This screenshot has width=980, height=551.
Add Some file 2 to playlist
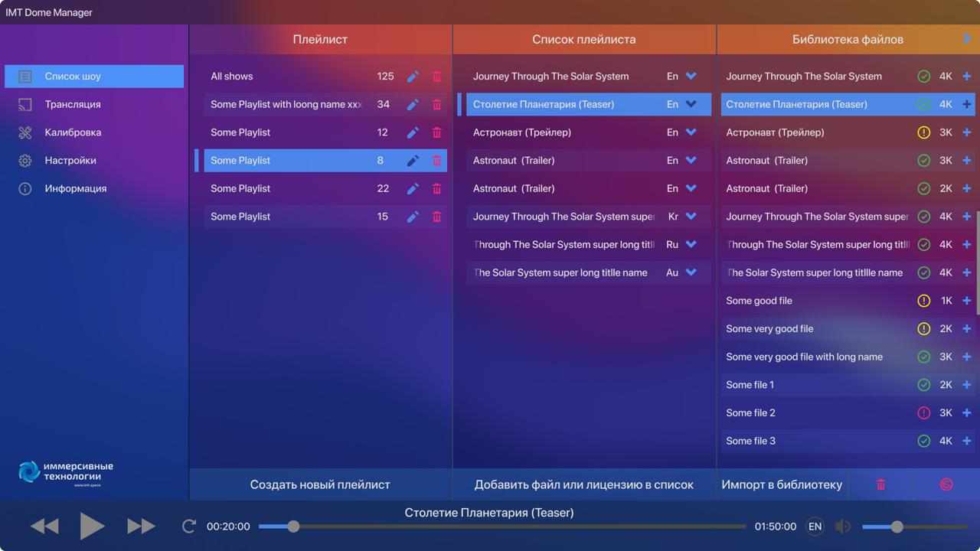pos(966,413)
